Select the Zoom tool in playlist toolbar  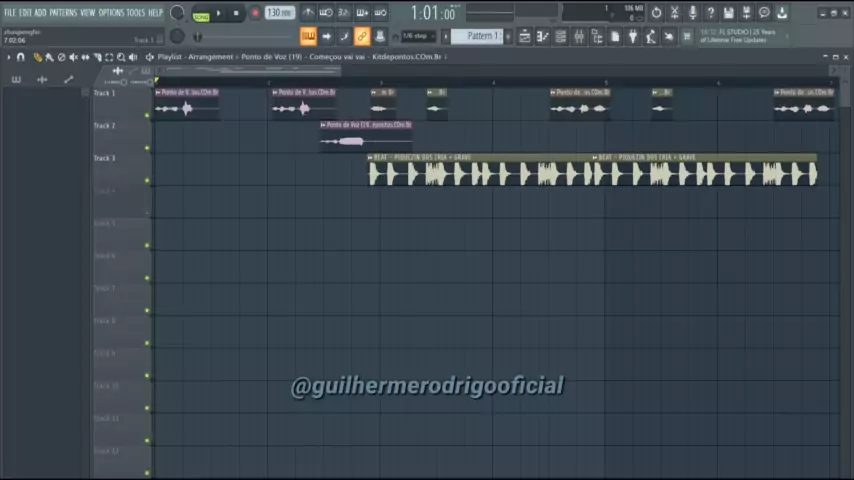pyautogui.click(x=121, y=57)
